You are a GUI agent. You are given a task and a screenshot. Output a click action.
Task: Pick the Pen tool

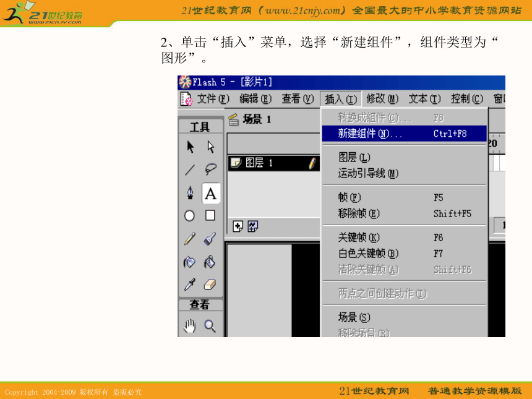coord(190,193)
